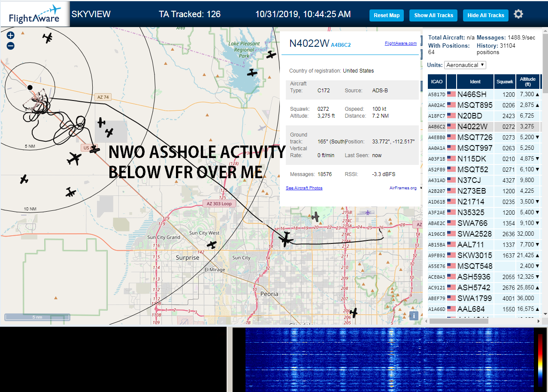Select the MSQT895 aircraft row
548x392 pixels.
coord(484,105)
